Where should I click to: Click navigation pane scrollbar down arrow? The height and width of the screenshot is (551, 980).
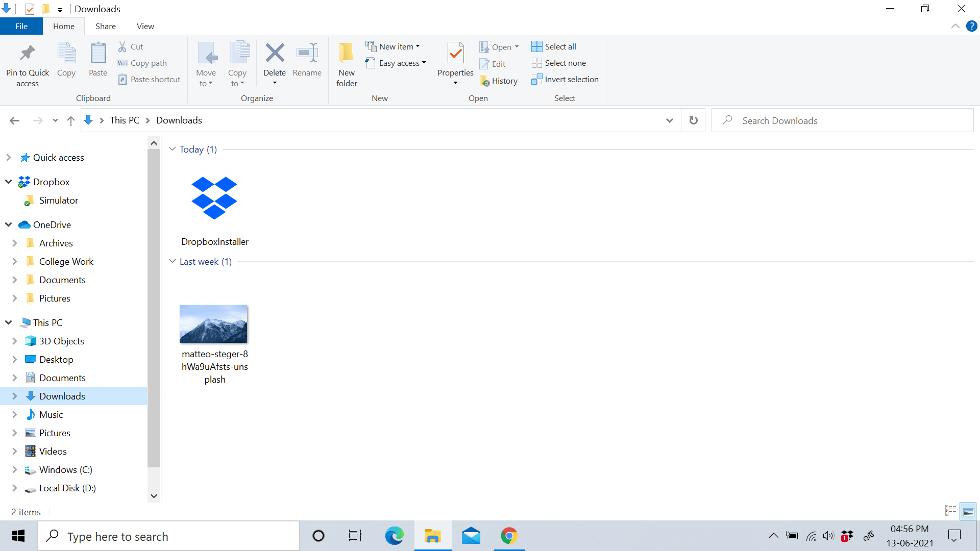pos(154,496)
